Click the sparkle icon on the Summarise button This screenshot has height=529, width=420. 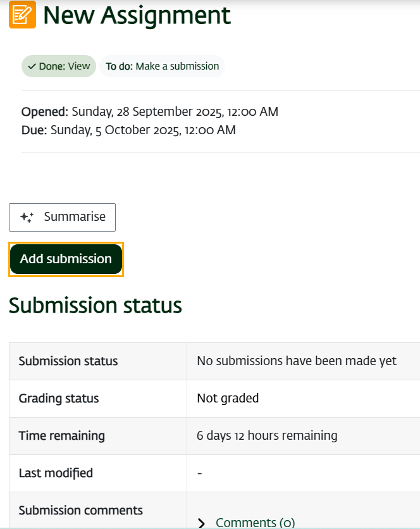point(27,217)
